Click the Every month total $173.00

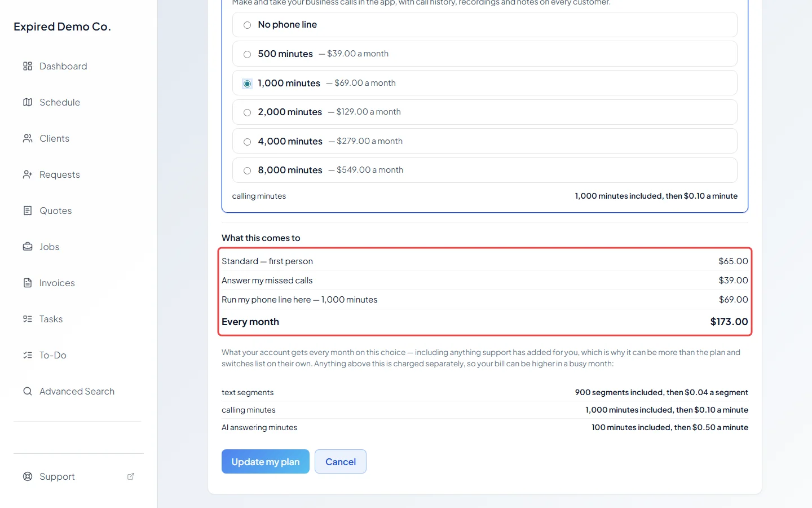pos(729,322)
